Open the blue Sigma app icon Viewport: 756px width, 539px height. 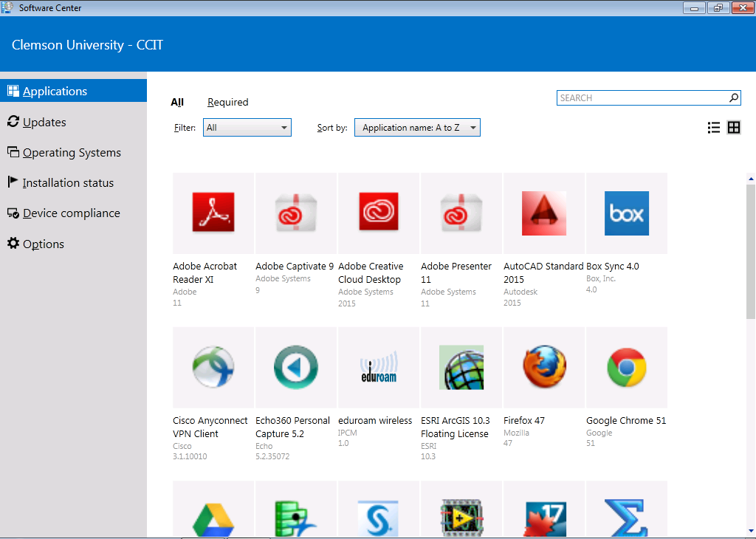[x=626, y=518]
